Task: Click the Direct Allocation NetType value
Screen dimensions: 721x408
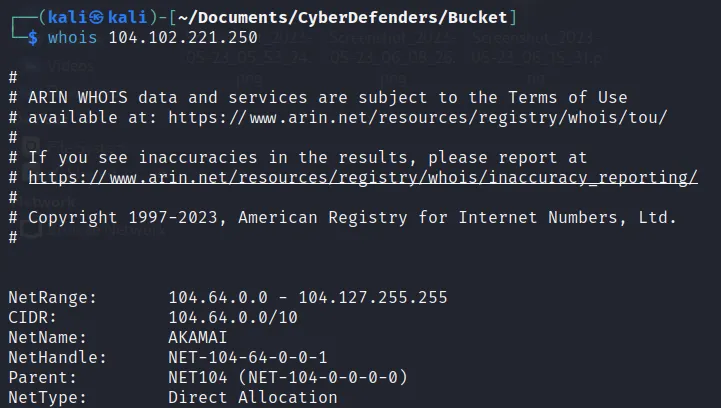Action: click(x=253, y=397)
